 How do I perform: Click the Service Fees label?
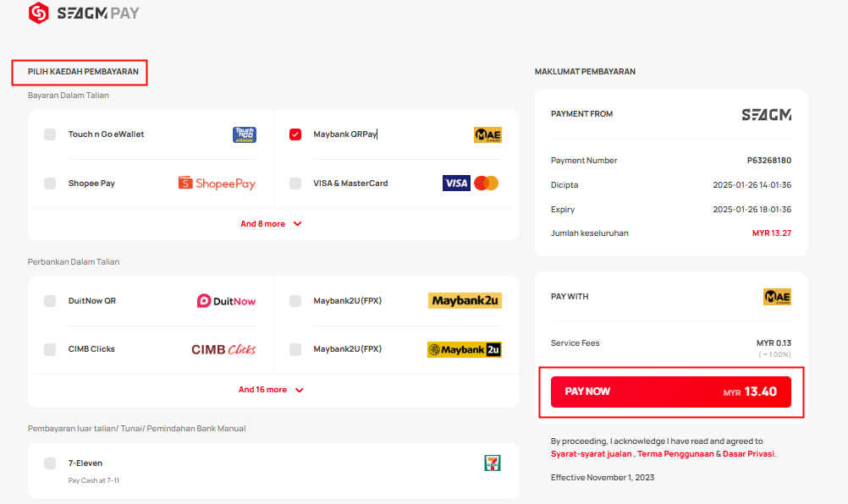(575, 343)
